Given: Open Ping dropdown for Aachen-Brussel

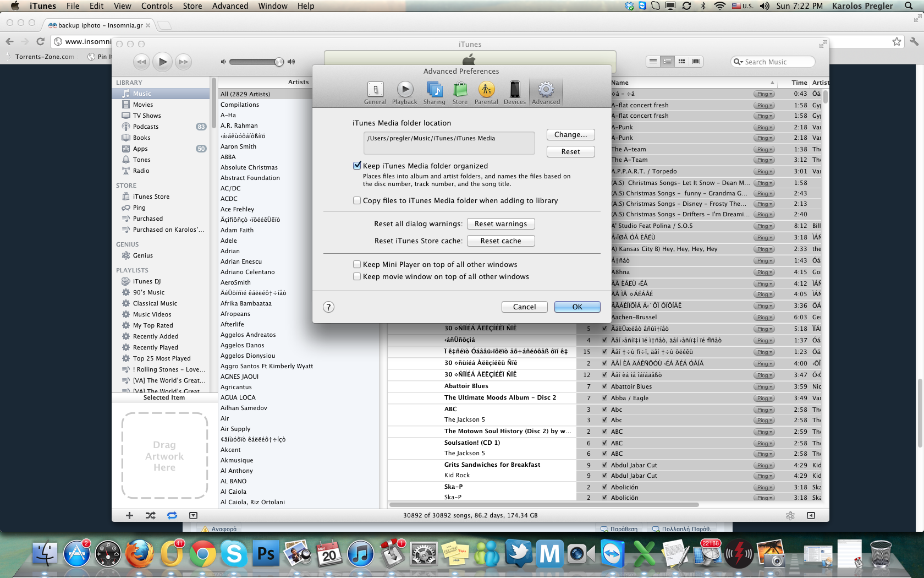Looking at the screenshot, I should (763, 318).
